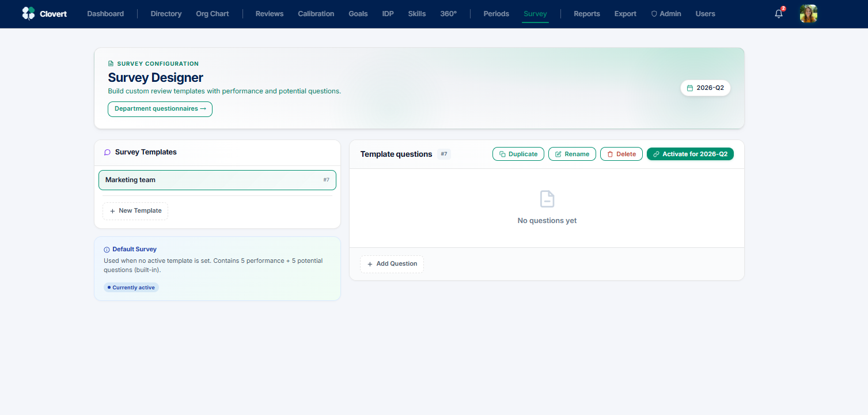Open the Org Chart page

pos(212,14)
